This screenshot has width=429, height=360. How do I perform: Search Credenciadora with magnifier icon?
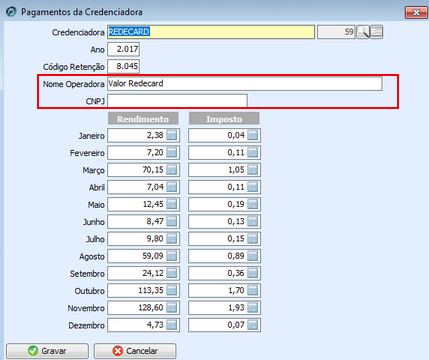click(x=363, y=32)
